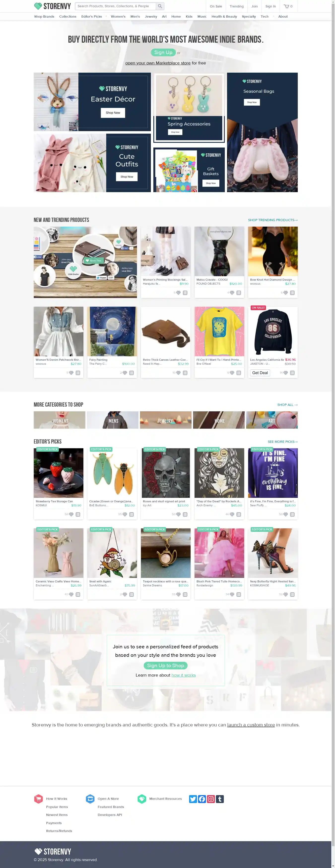Click the search magnifier icon button
Screen dimensions: 335x868
(x=160, y=6)
